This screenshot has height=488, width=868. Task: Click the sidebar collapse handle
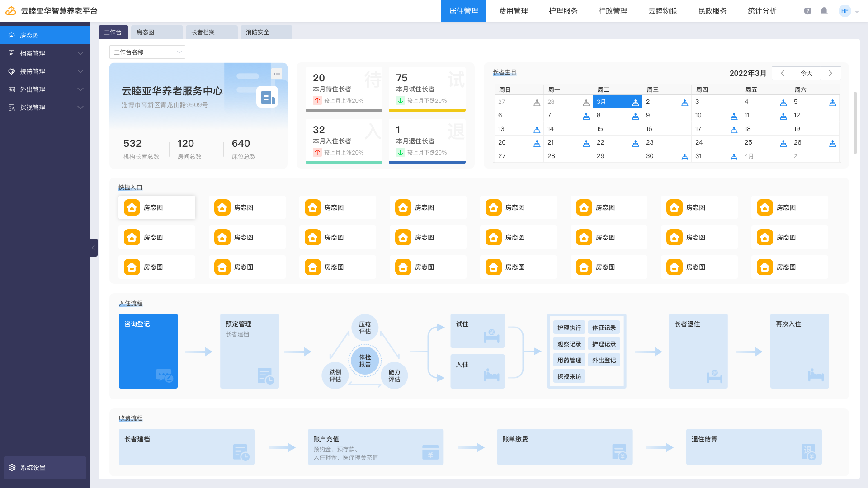coord(94,248)
